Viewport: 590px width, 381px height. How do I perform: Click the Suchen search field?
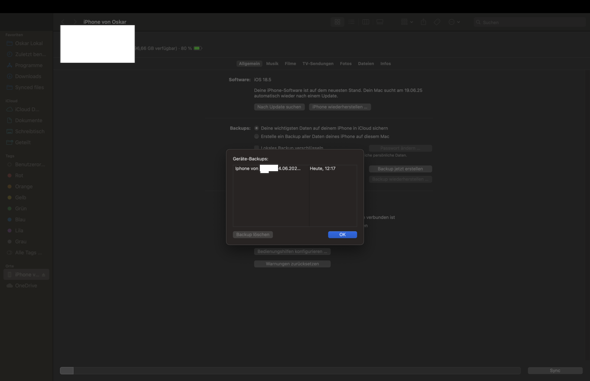530,22
